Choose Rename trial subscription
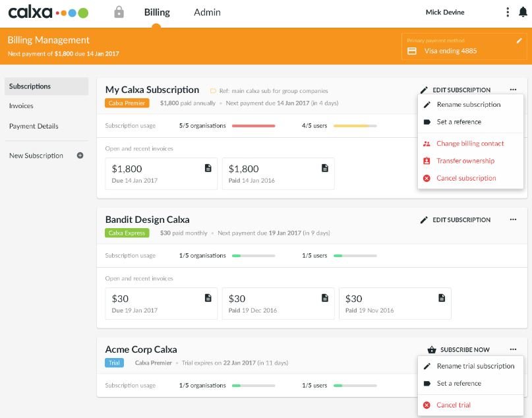 471,366
